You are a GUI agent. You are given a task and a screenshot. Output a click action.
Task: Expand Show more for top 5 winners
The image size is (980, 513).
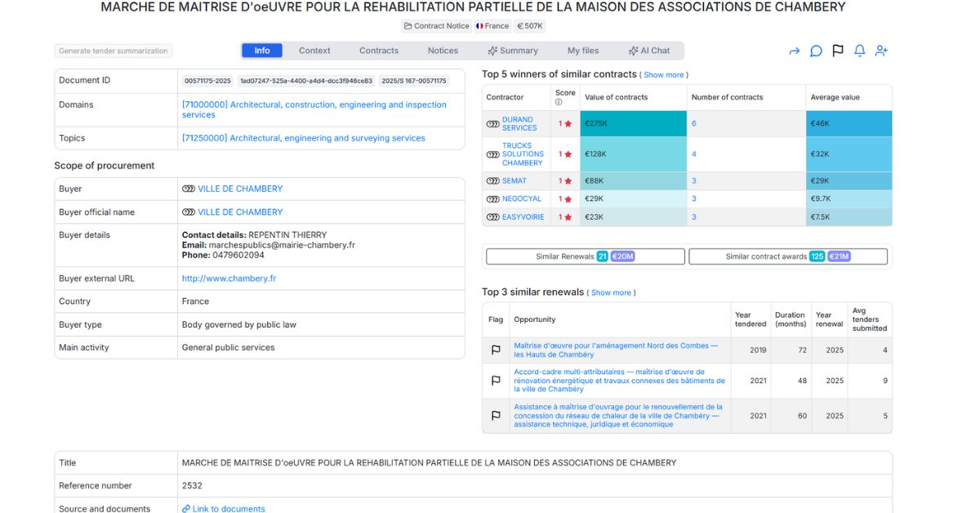663,75
